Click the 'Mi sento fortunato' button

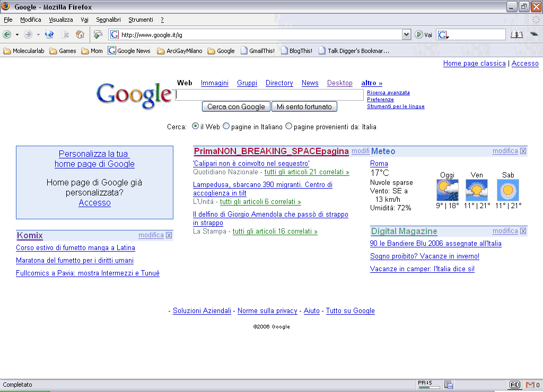click(x=304, y=106)
